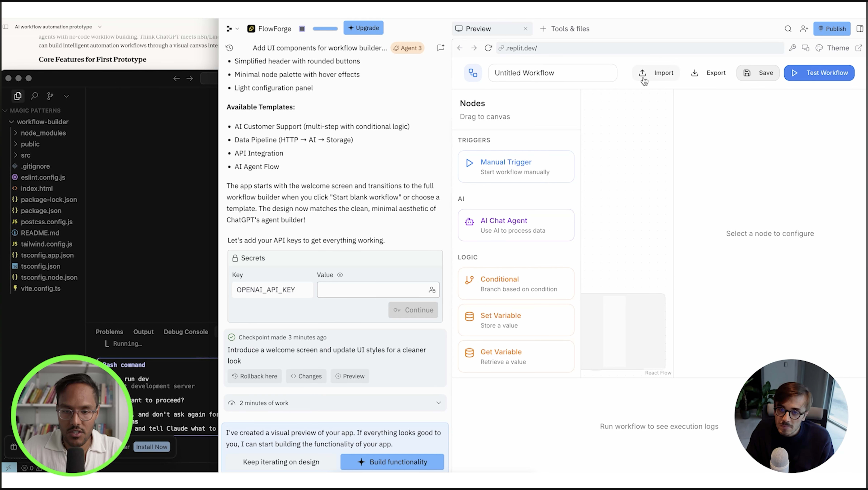Expand the src folder
The width and height of the screenshot is (868, 490).
26,155
